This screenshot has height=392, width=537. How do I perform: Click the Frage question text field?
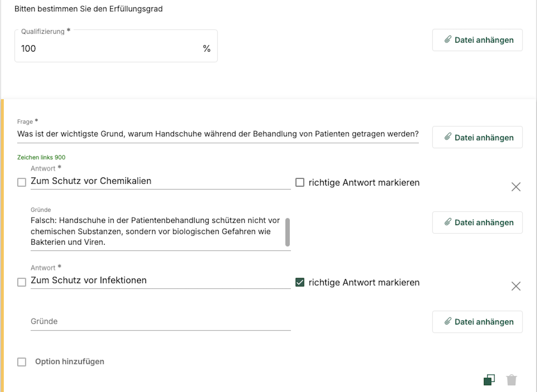[217, 134]
